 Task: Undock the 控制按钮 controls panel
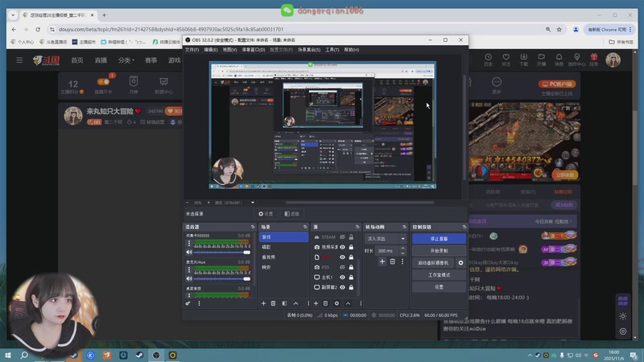[464, 227]
